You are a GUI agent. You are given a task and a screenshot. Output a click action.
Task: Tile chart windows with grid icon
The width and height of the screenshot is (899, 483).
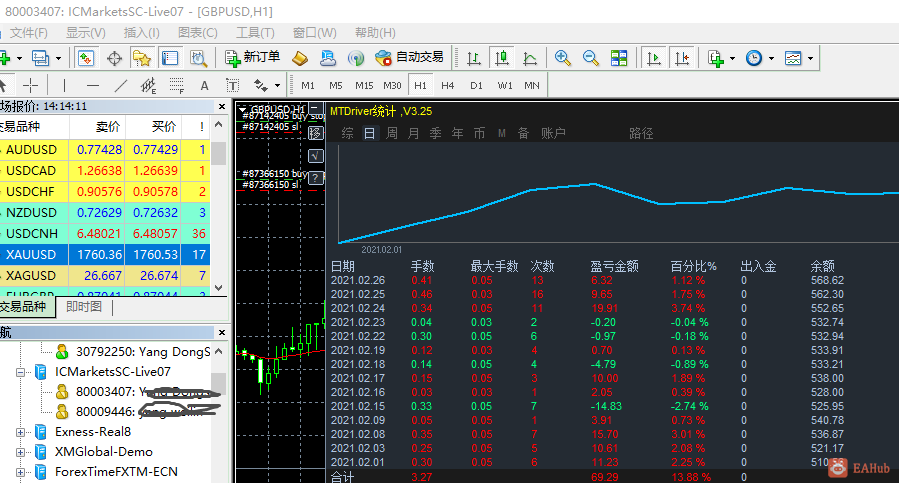pyautogui.click(x=619, y=58)
